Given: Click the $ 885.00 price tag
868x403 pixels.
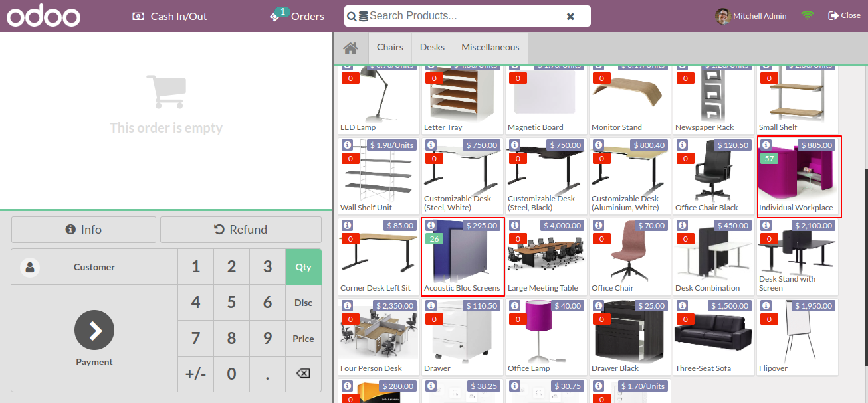Looking at the screenshot, I should [x=816, y=145].
